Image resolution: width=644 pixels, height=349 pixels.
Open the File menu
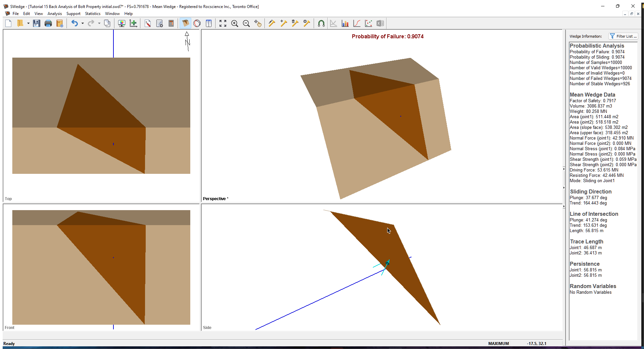pyautogui.click(x=16, y=14)
